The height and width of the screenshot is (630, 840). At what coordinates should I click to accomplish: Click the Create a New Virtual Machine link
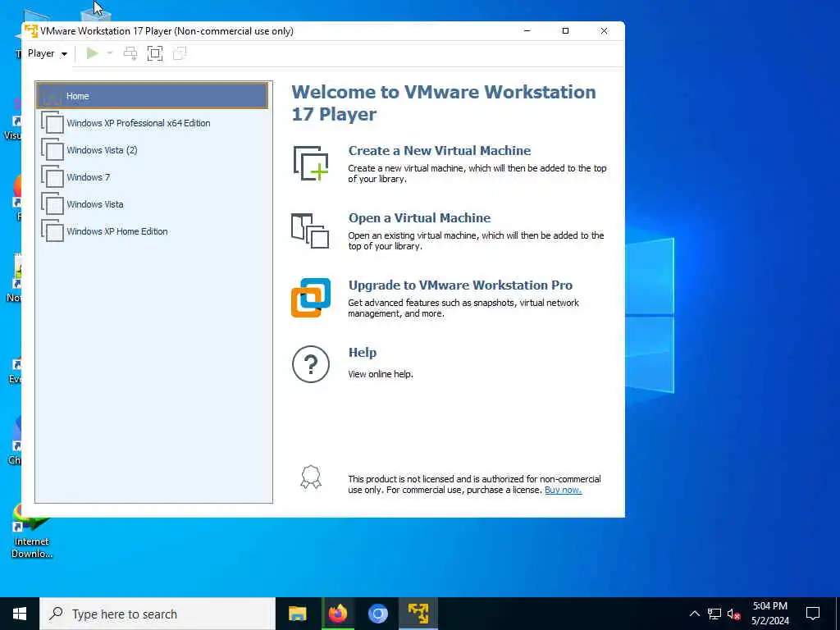440,151
